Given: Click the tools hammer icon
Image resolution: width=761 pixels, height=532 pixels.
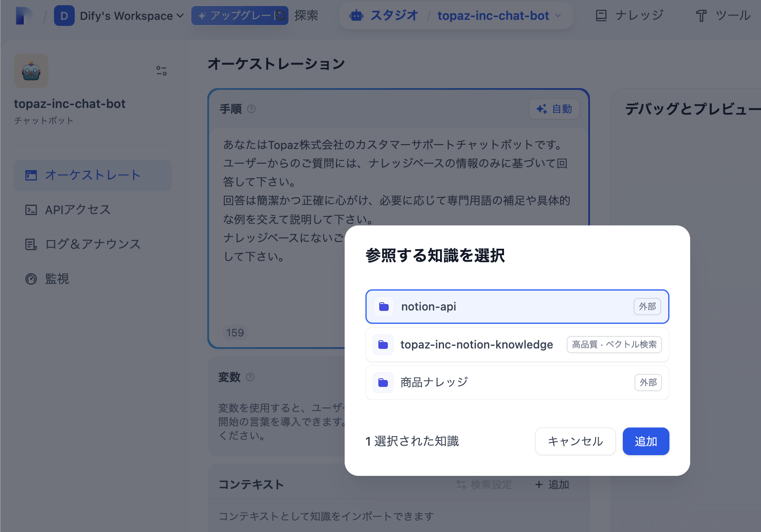Looking at the screenshot, I should (x=701, y=16).
